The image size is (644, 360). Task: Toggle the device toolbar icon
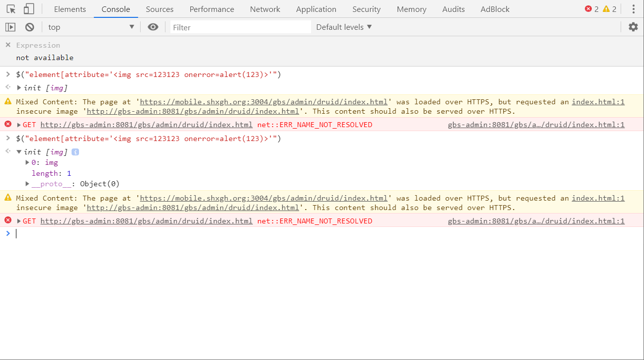tap(29, 9)
